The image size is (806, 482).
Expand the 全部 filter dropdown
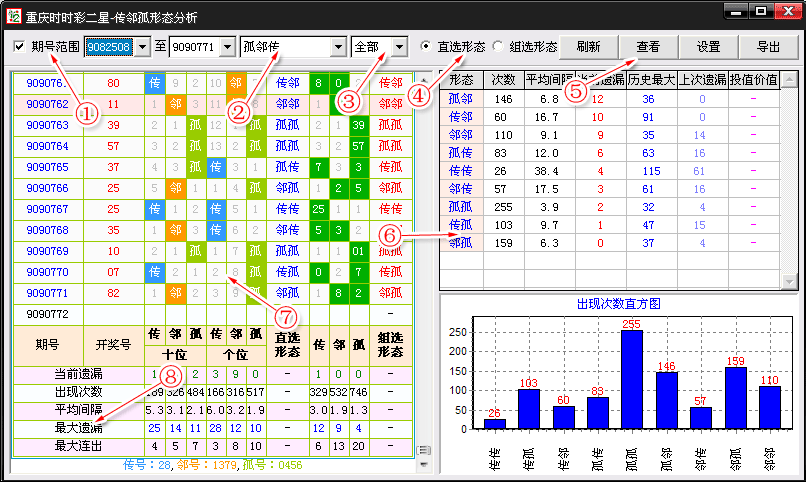pos(400,47)
